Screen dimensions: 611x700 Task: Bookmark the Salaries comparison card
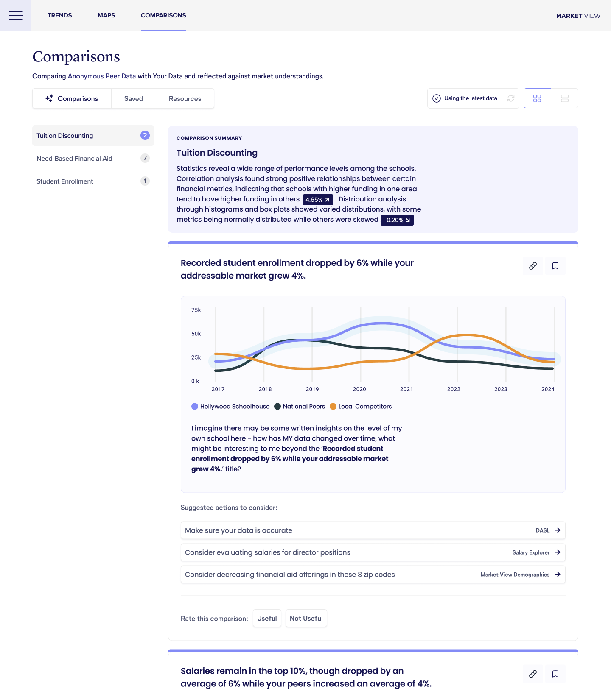[555, 674]
